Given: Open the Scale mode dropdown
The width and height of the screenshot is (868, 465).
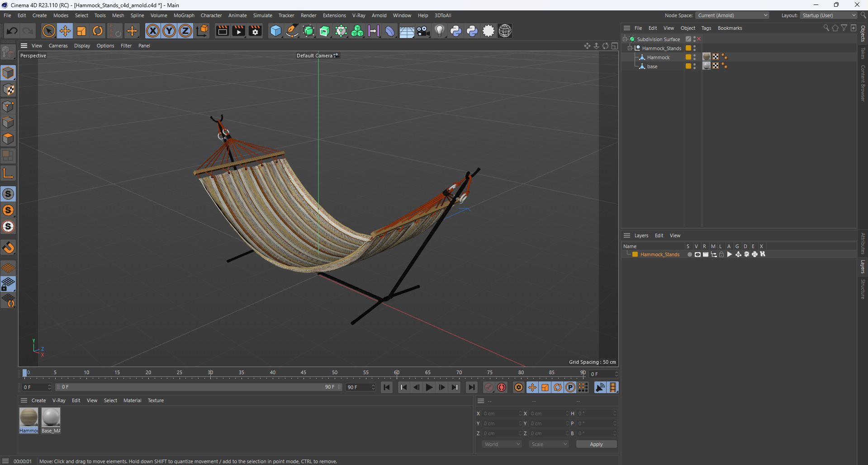Looking at the screenshot, I should click(549, 444).
